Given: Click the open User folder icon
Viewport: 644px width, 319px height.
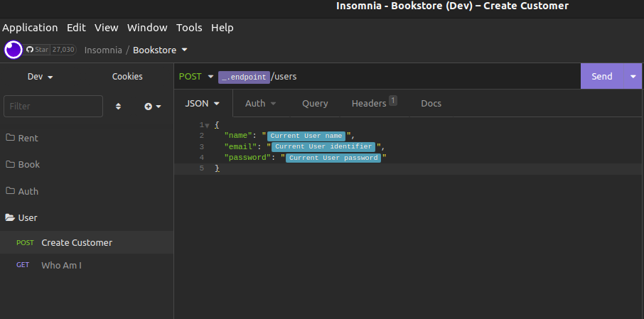Looking at the screenshot, I should pos(10,217).
